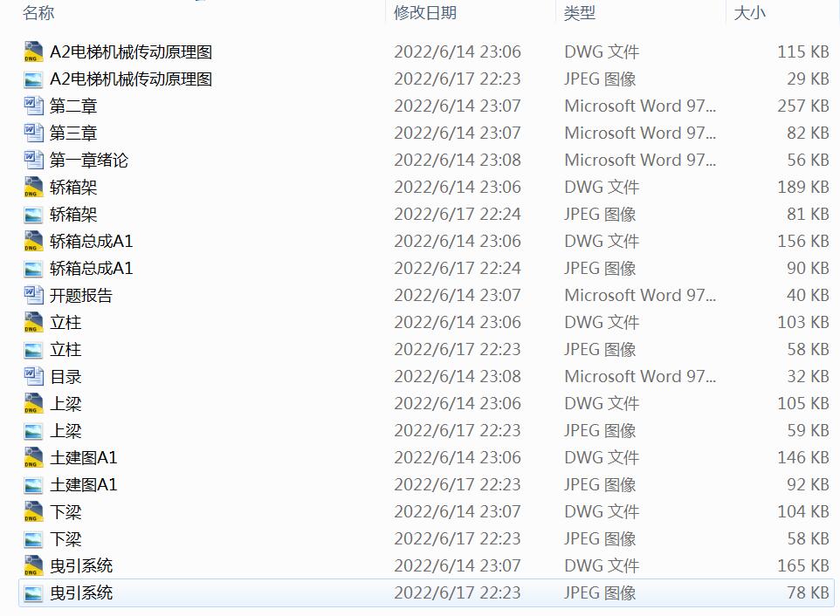
Task: Sort files by the 类型 column header
Action: click(580, 12)
